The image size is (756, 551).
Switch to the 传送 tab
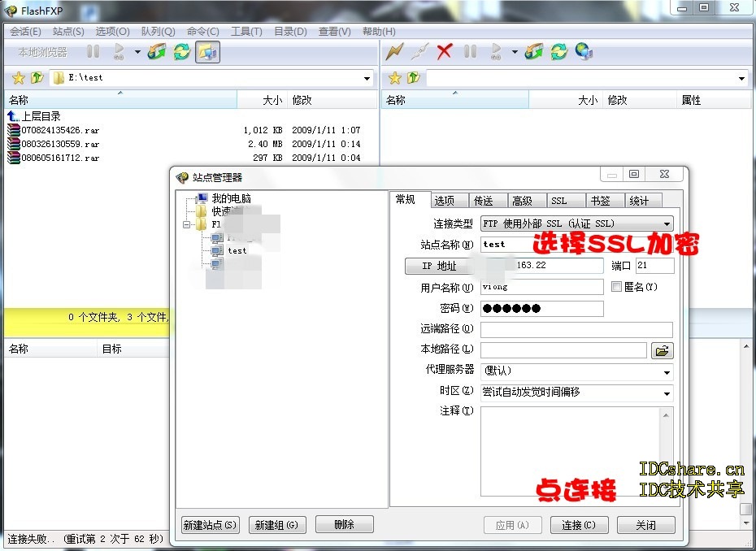tap(489, 201)
